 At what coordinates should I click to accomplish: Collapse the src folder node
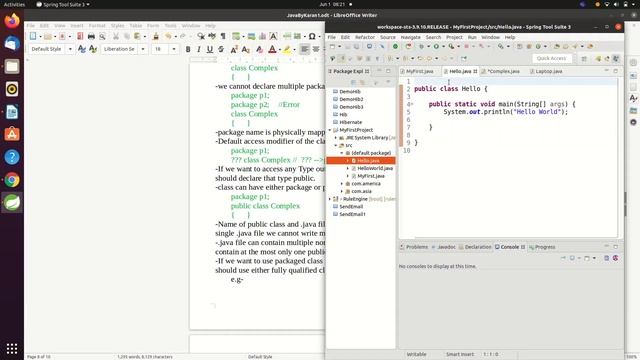pos(336,145)
